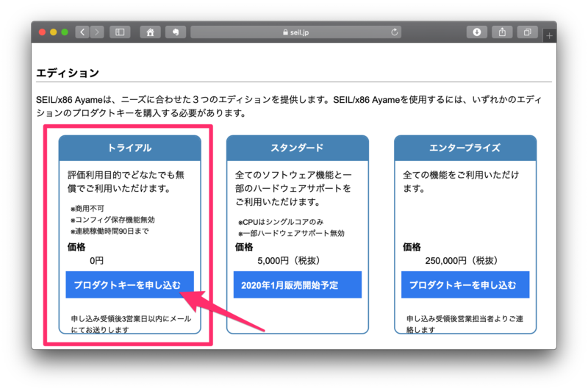
Task: Click the ※連続稼働時間90日まで note
Action: 110,231
